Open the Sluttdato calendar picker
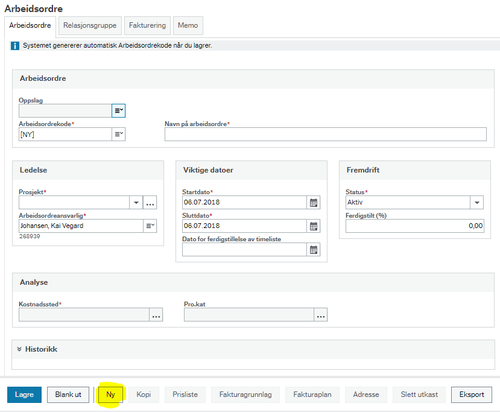 pos(313,226)
